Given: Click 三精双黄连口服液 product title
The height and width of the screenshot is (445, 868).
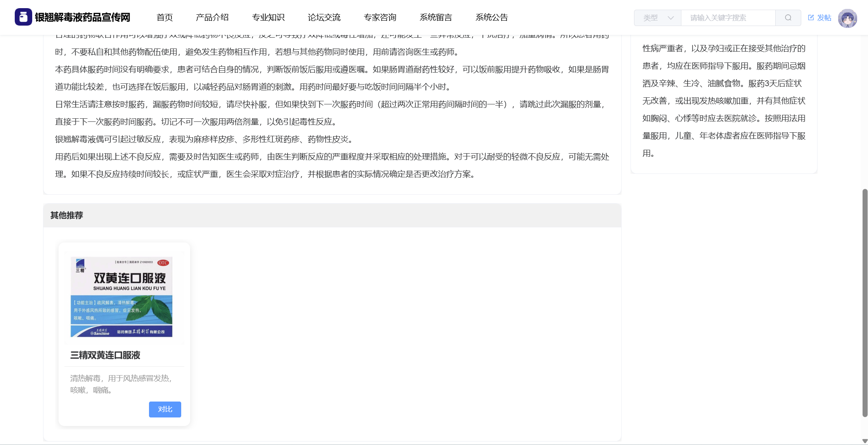Looking at the screenshot, I should point(105,355).
